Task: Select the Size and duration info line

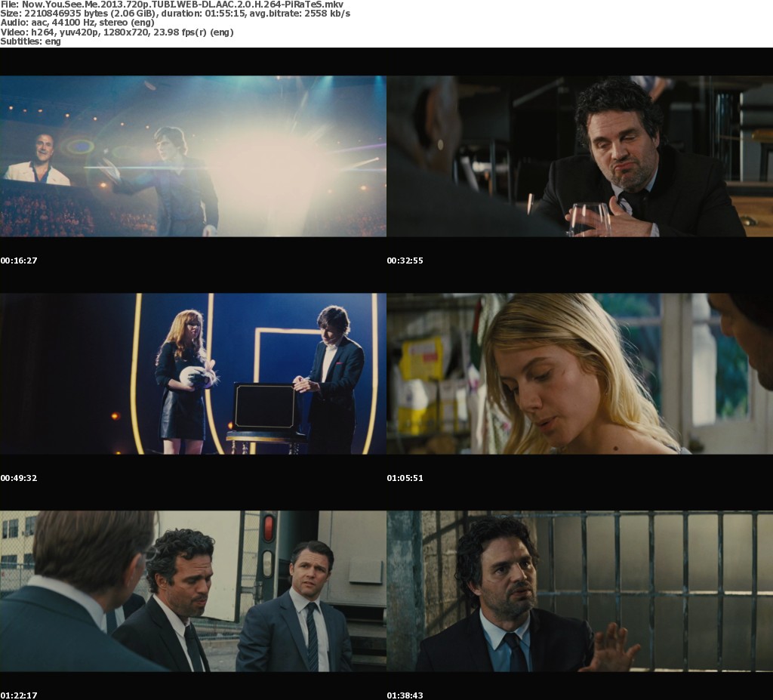Action: click(175, 14)
